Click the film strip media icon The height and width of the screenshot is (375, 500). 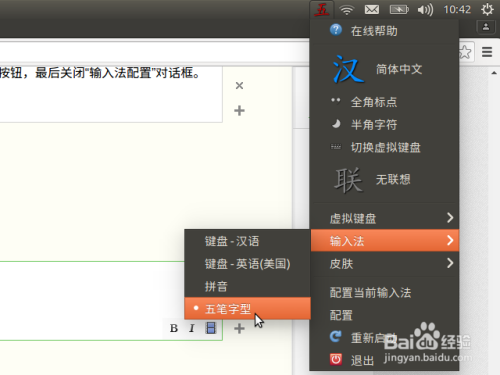(x=211, y=328)
